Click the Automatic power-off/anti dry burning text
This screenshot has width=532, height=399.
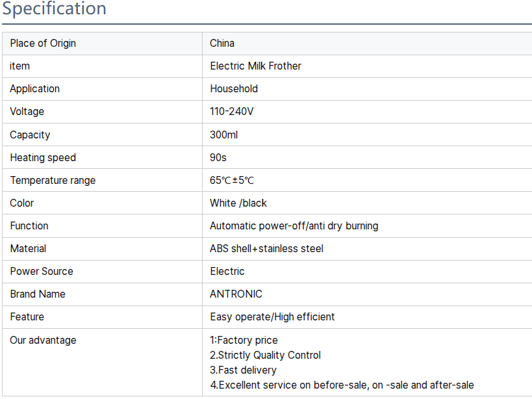(294, 226)
